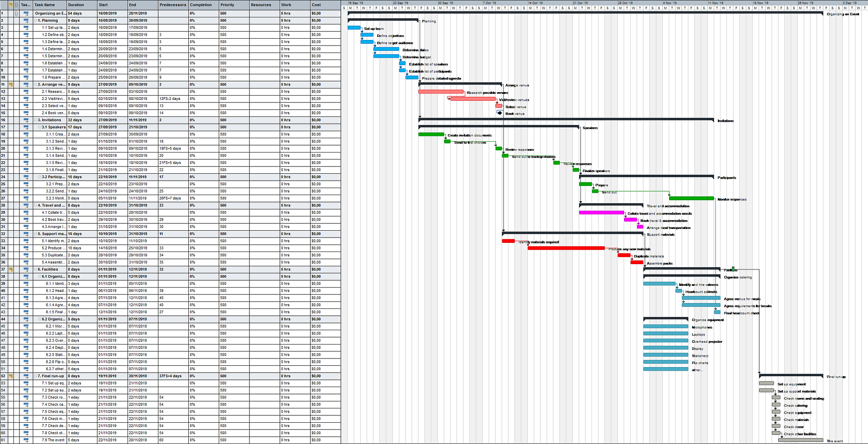Click the Task Name column header
Screen dimensions: 868x444
point(49,5)
